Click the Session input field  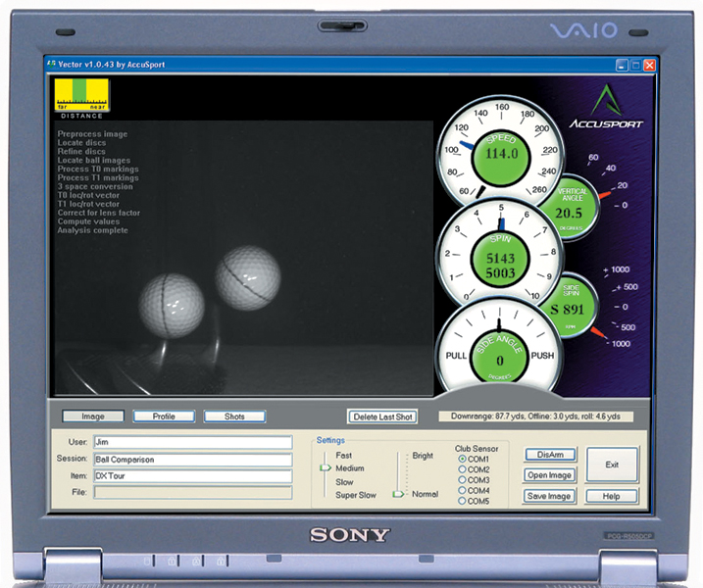click(192, 459)
